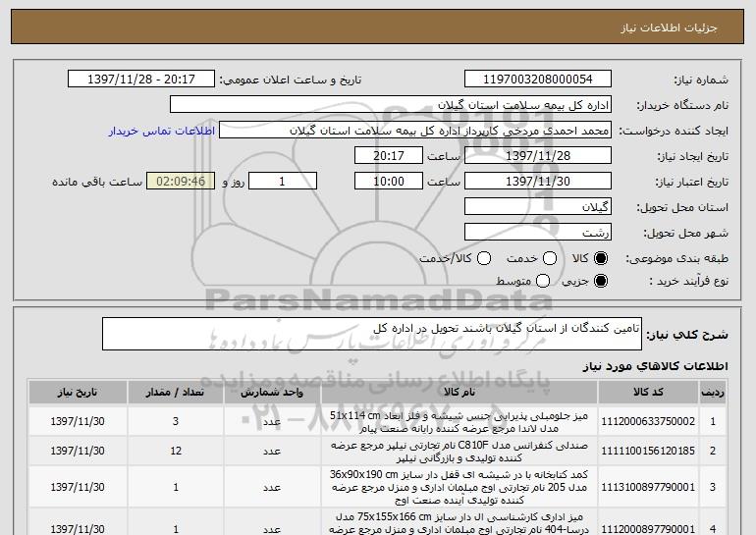The image size is (756, 535).
Task: Click quantity 12 in row 2
Action: [x=176, y=452]
